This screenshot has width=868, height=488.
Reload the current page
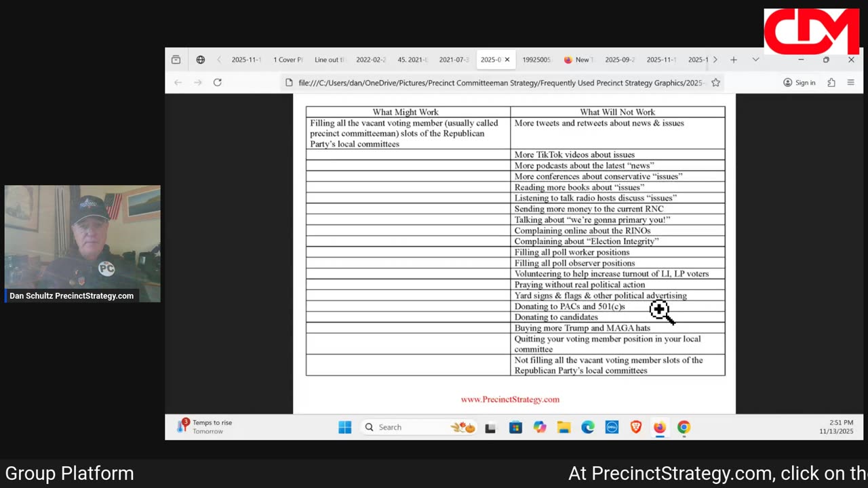(218, 82)
